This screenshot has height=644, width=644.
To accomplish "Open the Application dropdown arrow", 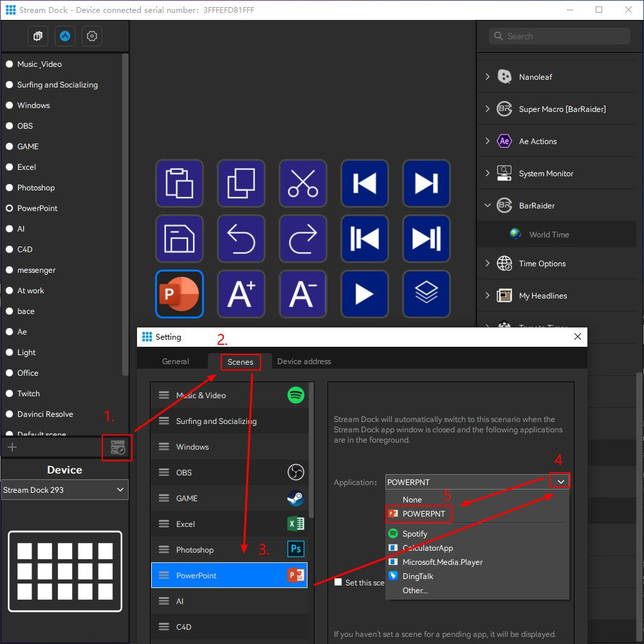I will click(x=561, y=482).
